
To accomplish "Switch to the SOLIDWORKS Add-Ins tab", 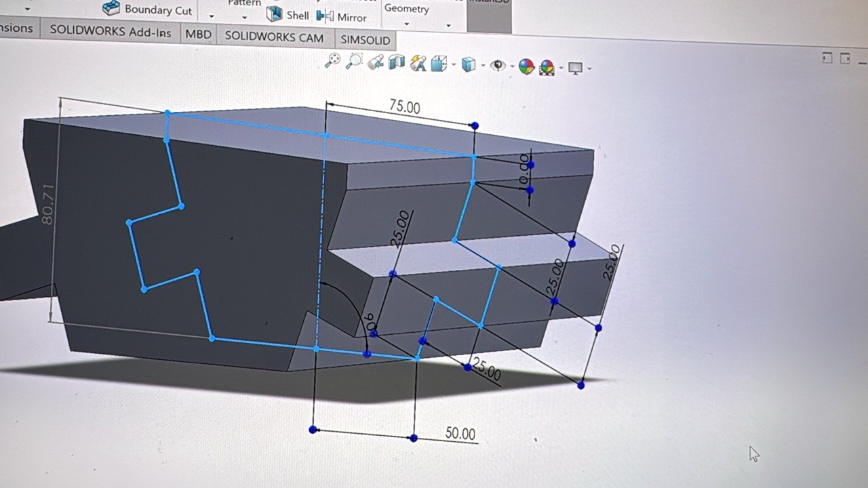I will (110, 31).
